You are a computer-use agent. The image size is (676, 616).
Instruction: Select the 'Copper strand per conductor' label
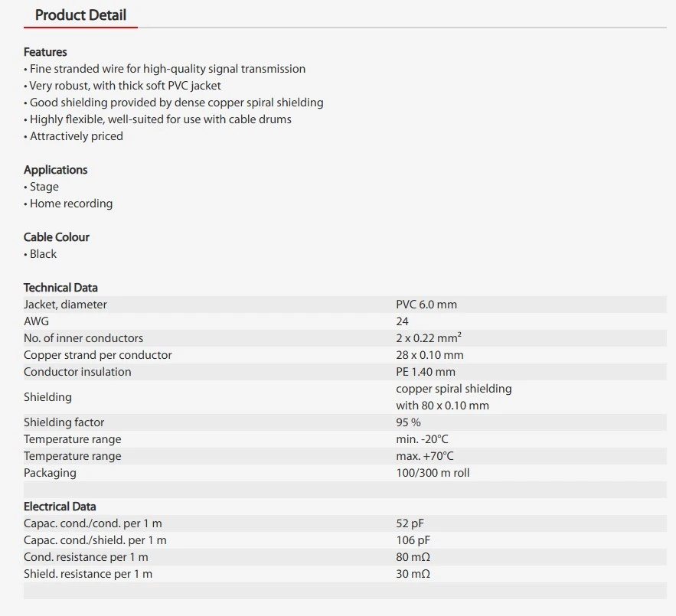[97, 355]
